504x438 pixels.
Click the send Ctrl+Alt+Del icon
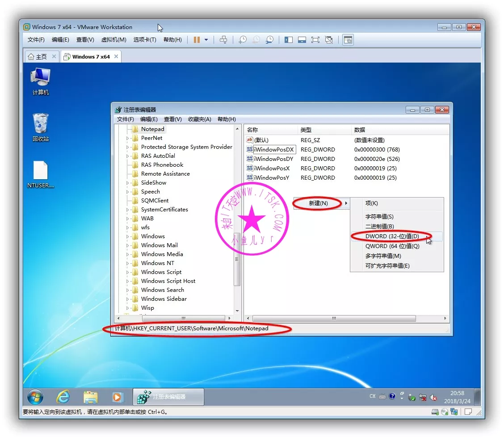click(223, 40)
